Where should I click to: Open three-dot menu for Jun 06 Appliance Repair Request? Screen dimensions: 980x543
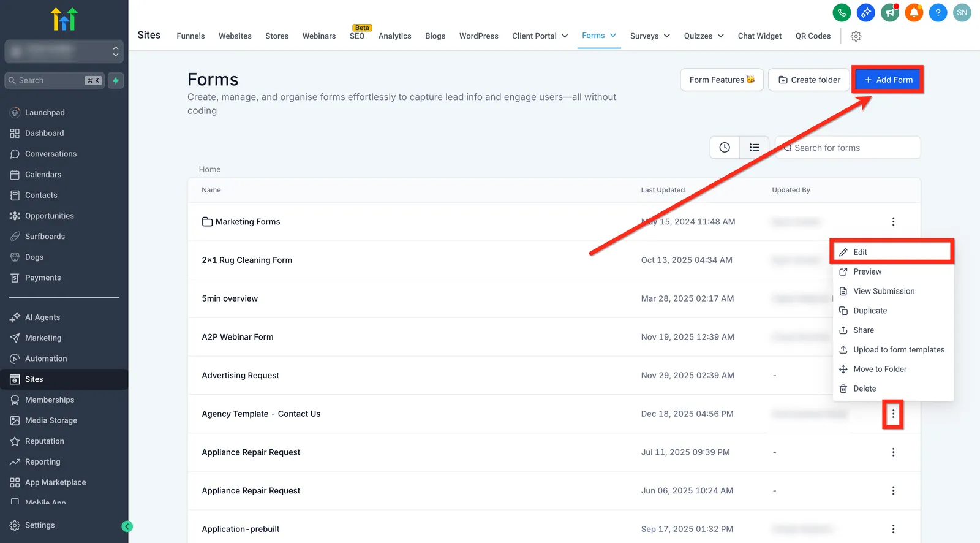coord(893,491)
